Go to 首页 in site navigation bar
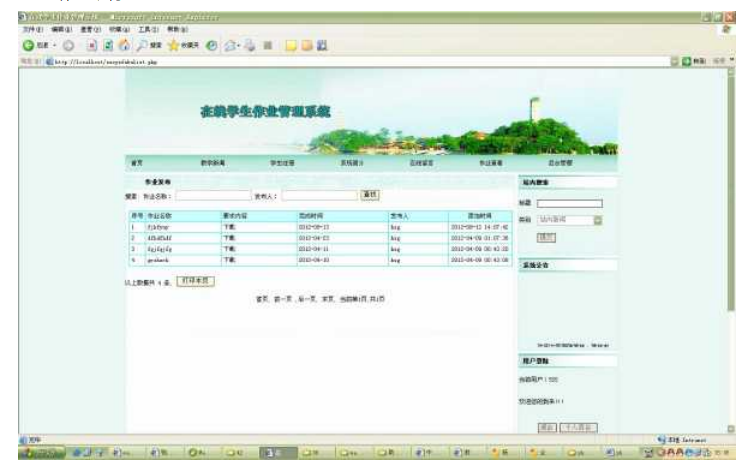Viewport: 753px width, 471px height. (137, 163)
